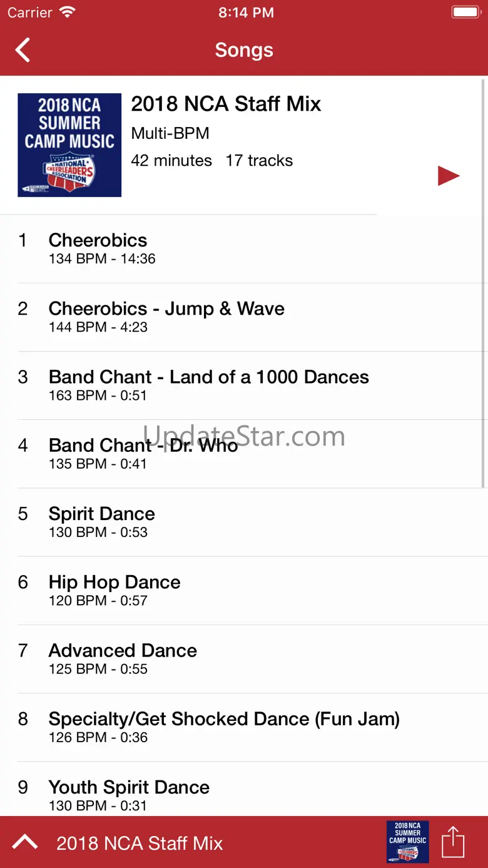Viewport: 488px width, 868px height.
Task: Play Specialty/Get Shocked Dance (Fun Jam)
Action: [224, 726]
